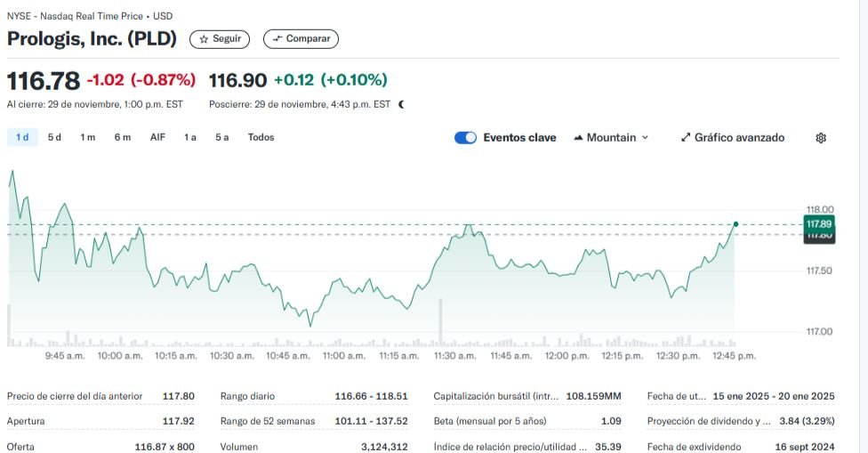Click the Apertura value 117.92
Screen dimensions: 868x453
click(178, 422)
